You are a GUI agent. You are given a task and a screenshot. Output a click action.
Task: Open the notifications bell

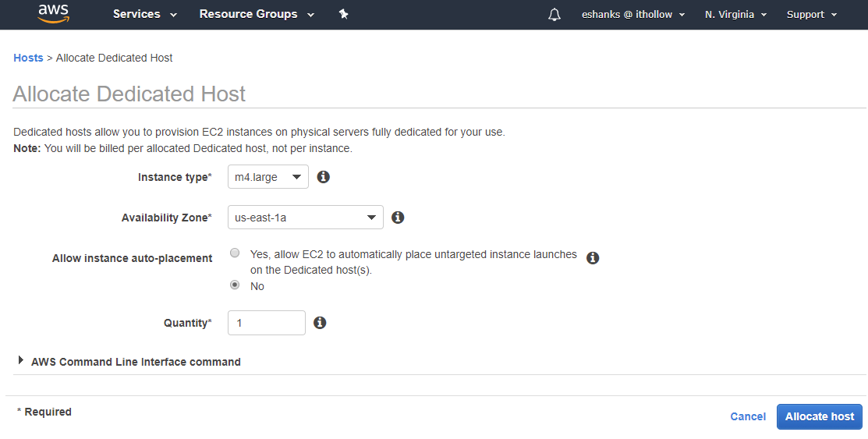[x=554, y=15]
